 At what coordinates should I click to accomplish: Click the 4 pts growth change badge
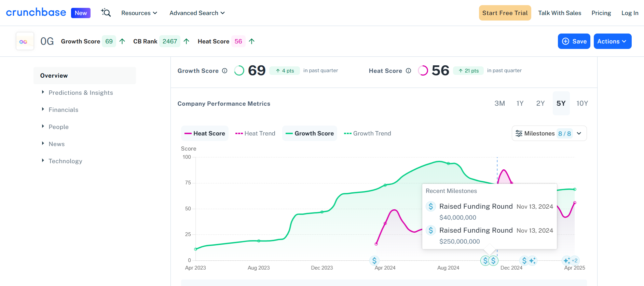point(285,71)
